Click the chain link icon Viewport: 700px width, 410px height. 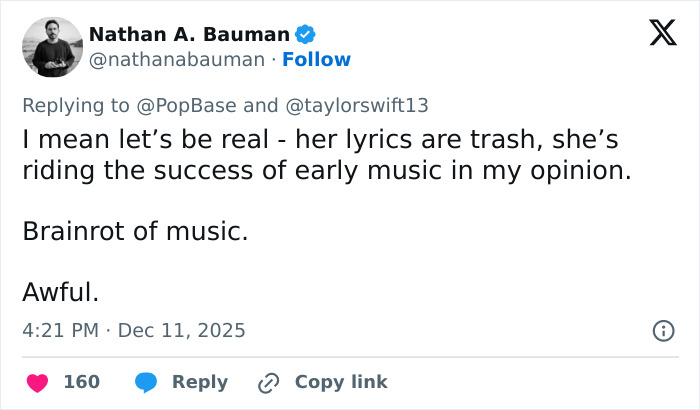[x=268, y=382]
